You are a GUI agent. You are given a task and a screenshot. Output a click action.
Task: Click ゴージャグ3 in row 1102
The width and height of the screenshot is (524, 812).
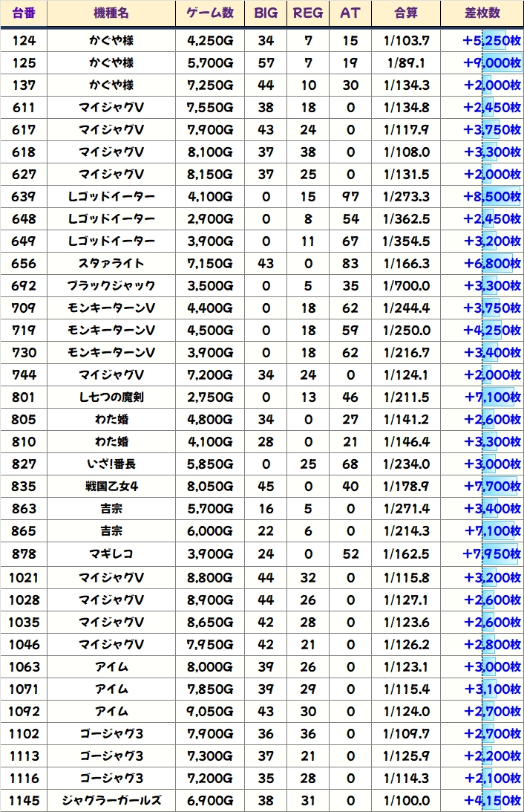coord(111,733)
